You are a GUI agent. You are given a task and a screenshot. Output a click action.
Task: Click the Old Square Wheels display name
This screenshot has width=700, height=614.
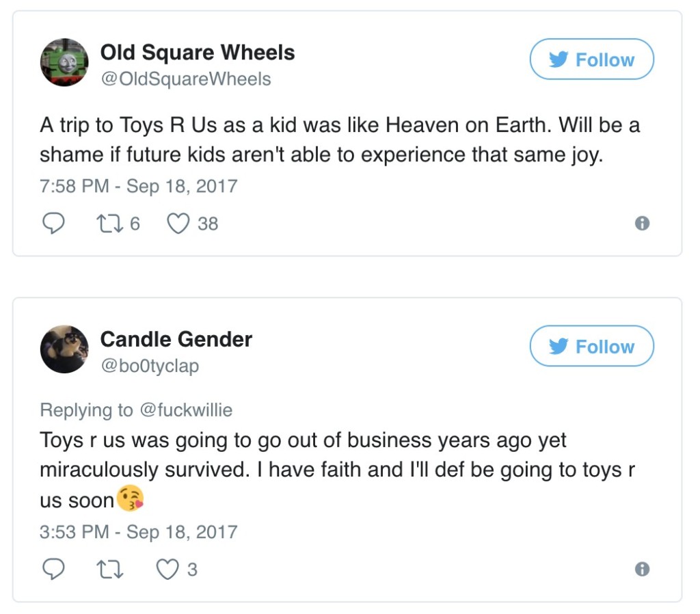click(198, 53)
